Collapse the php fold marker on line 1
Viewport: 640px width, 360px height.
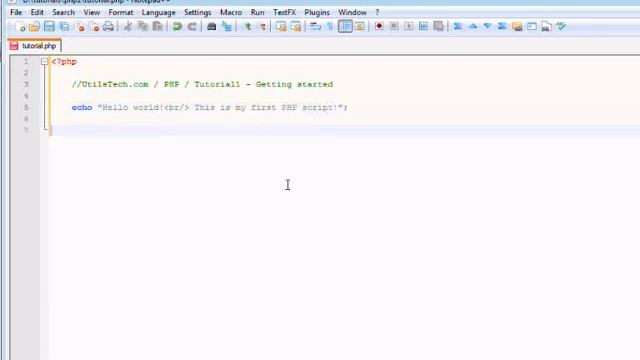(x=44, y=62)
